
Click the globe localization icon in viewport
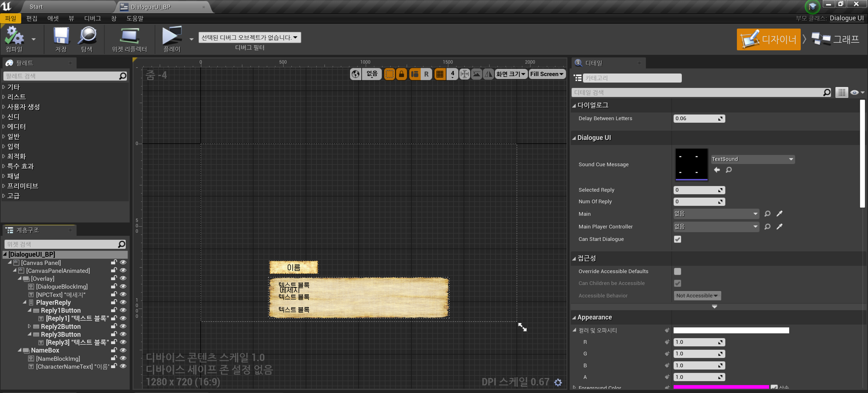pyautogui.click(x=355, y=74)
